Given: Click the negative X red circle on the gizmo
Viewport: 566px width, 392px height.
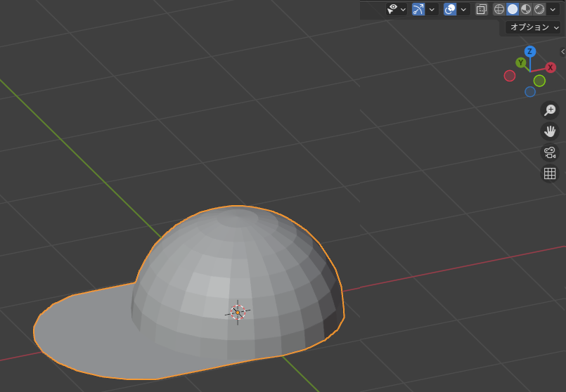Looking at the screenshot, I should [510, 76].
